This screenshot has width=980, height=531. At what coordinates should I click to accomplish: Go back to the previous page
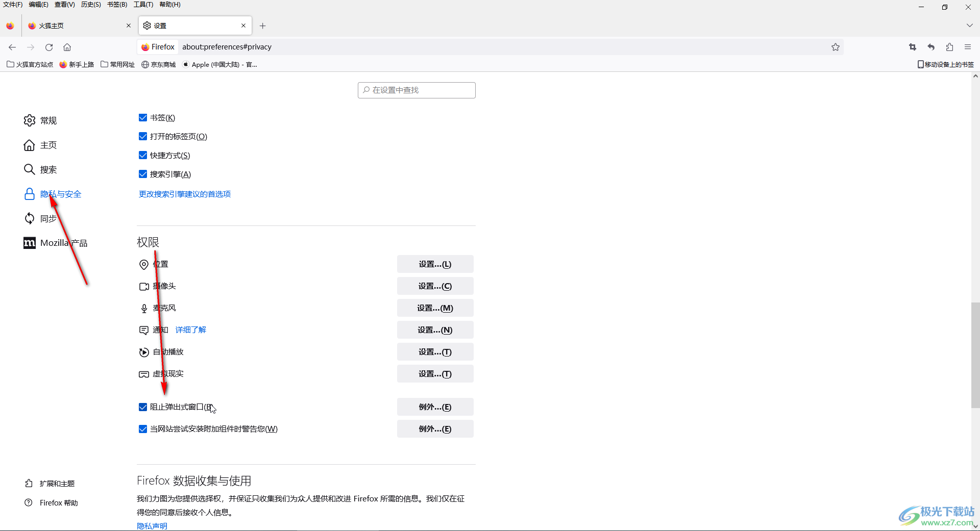(12, 47)
